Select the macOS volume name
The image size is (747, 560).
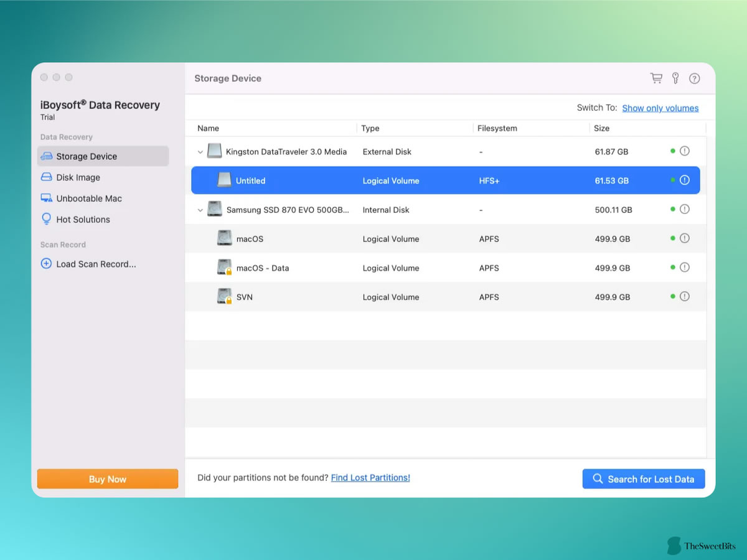click(x=250, y=239)
